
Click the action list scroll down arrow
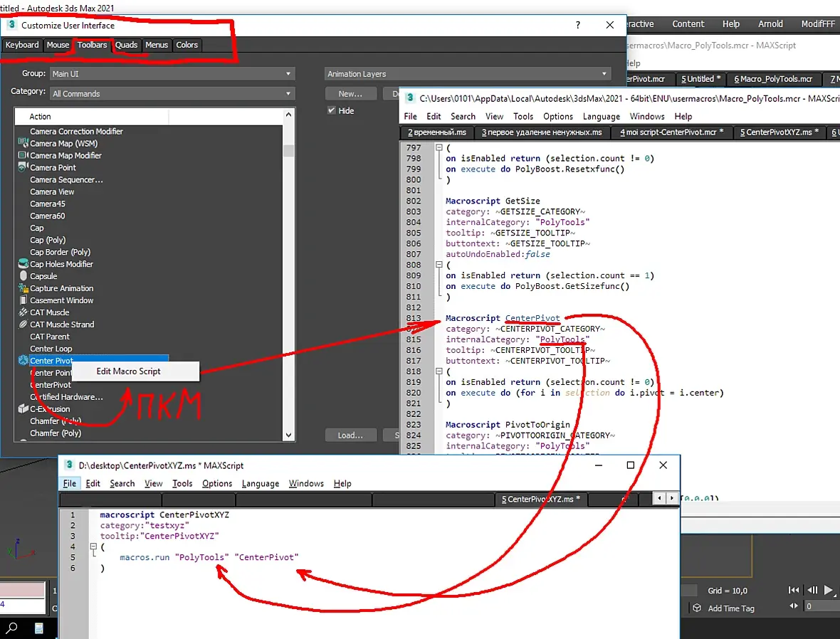click(289, 435)
